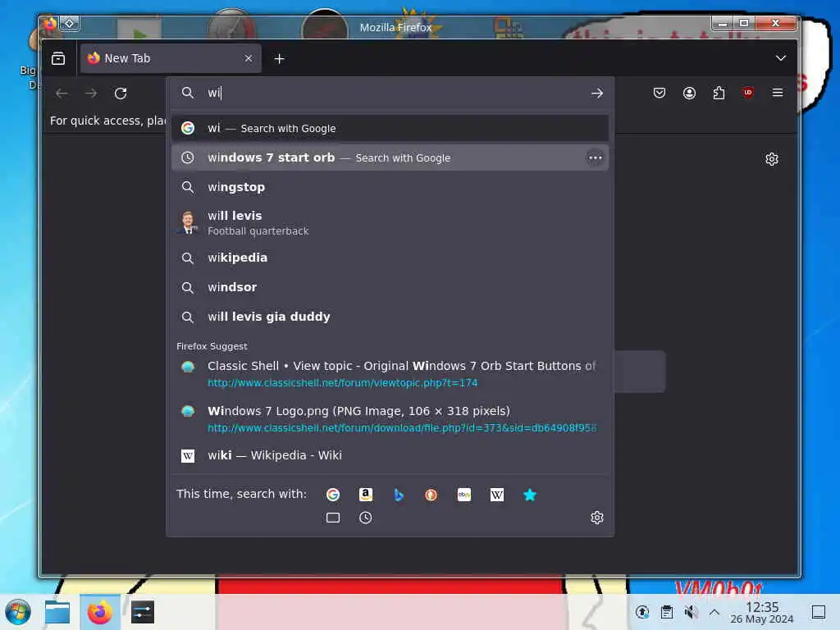This screenshot has width=840, height=630.
Task: Expand hidden system tray icons arrow
Action: coord(714,612)
